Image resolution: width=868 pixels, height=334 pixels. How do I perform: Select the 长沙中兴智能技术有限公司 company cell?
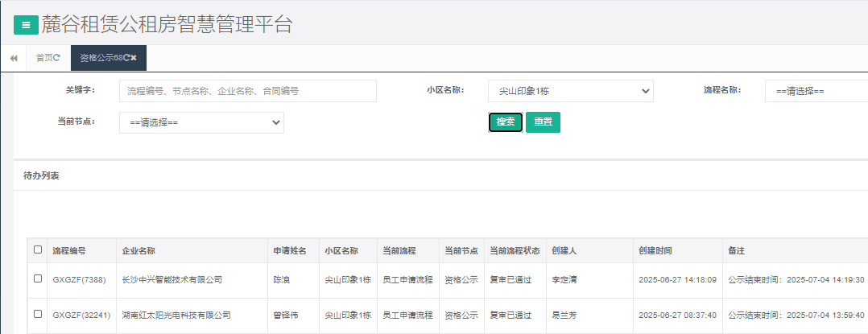pos(172,280)
